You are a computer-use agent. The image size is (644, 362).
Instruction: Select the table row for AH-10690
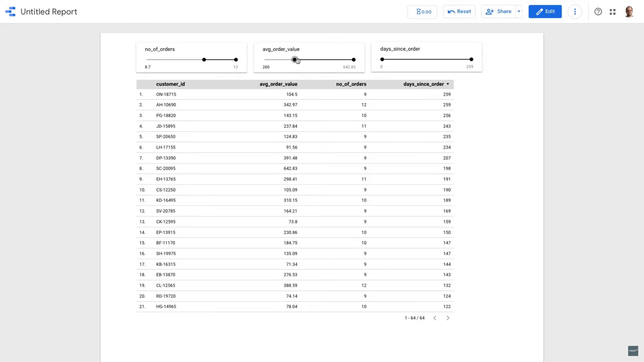coord(166,105)
